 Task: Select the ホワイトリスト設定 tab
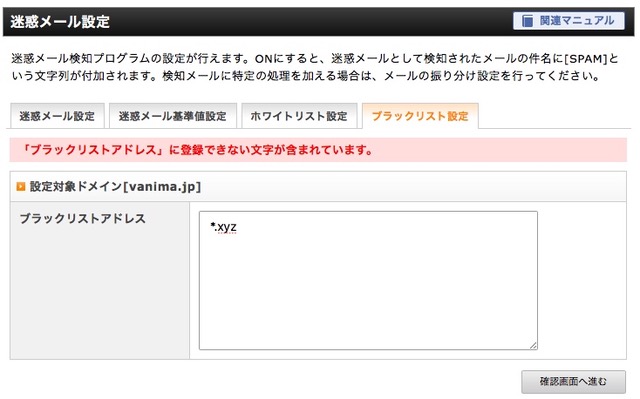[x=299, y=116]
